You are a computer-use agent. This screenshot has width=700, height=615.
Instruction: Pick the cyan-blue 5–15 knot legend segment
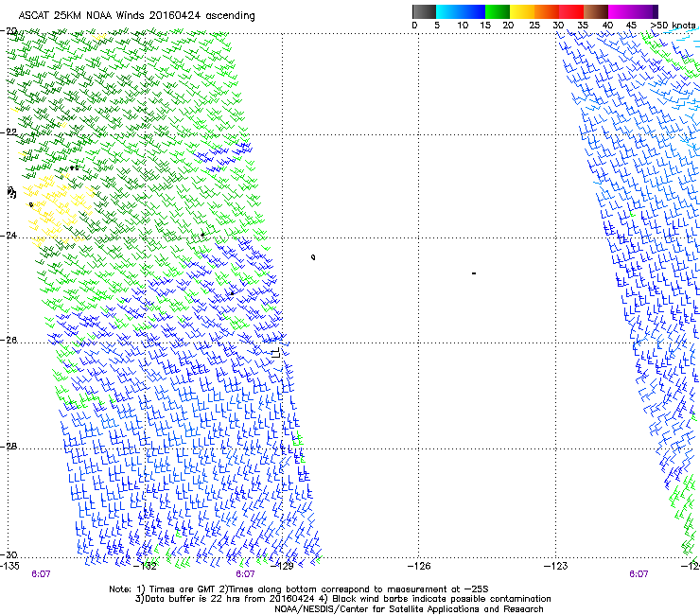click(461, 11)
